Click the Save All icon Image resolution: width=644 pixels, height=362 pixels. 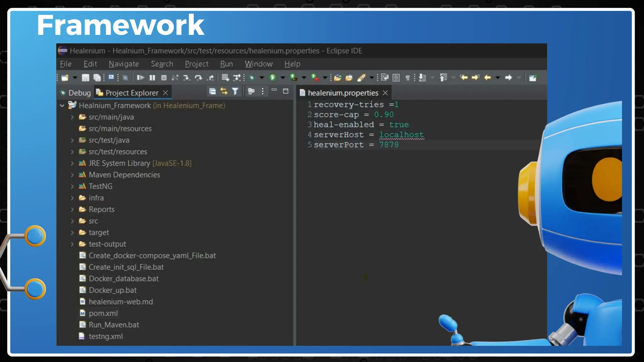point(97,78)
